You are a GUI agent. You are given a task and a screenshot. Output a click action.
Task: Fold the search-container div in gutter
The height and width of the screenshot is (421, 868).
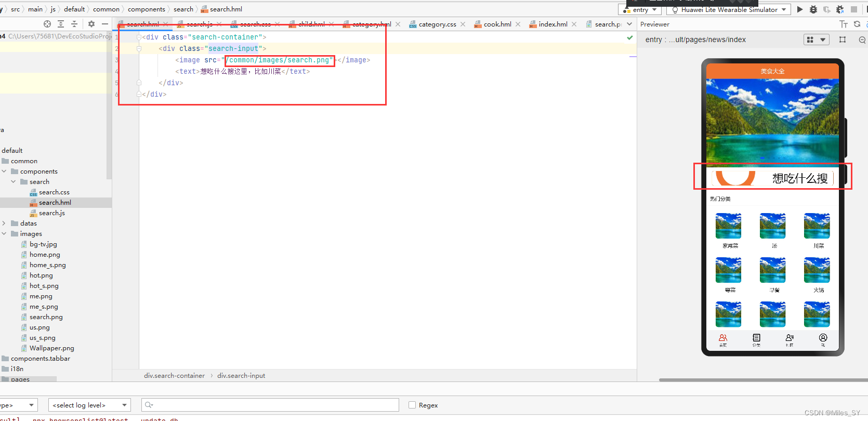139,37
